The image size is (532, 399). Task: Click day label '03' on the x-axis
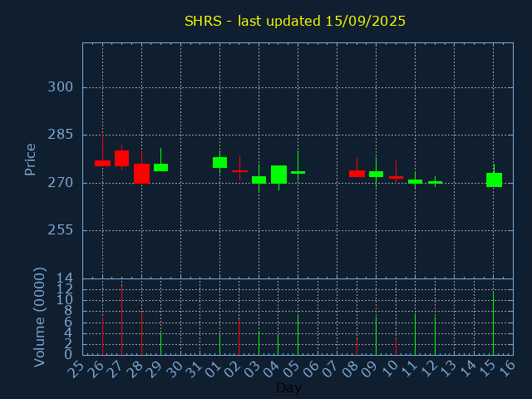pyautogui.click(x=251, y=369)
